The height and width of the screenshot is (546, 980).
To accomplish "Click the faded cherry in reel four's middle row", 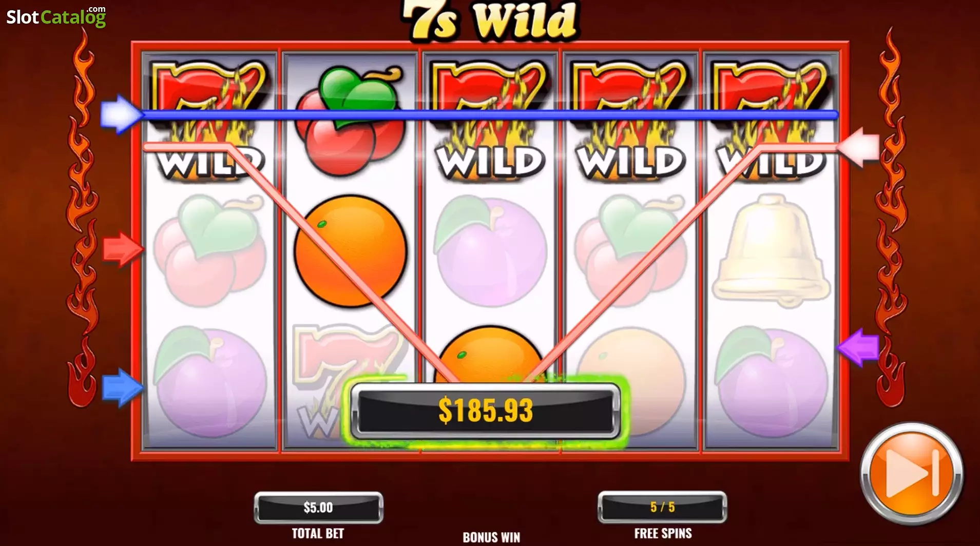I will [629, 250].
